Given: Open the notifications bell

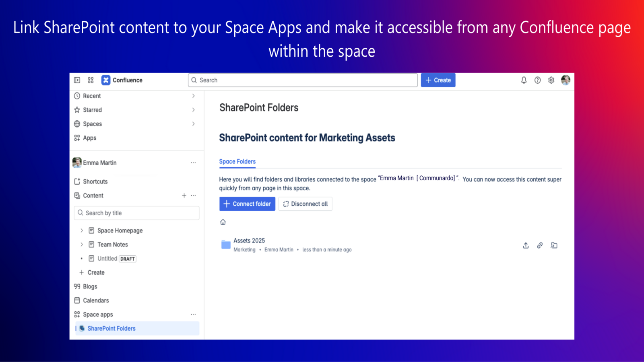Looking at the screenshot, I should click(524, 80).
